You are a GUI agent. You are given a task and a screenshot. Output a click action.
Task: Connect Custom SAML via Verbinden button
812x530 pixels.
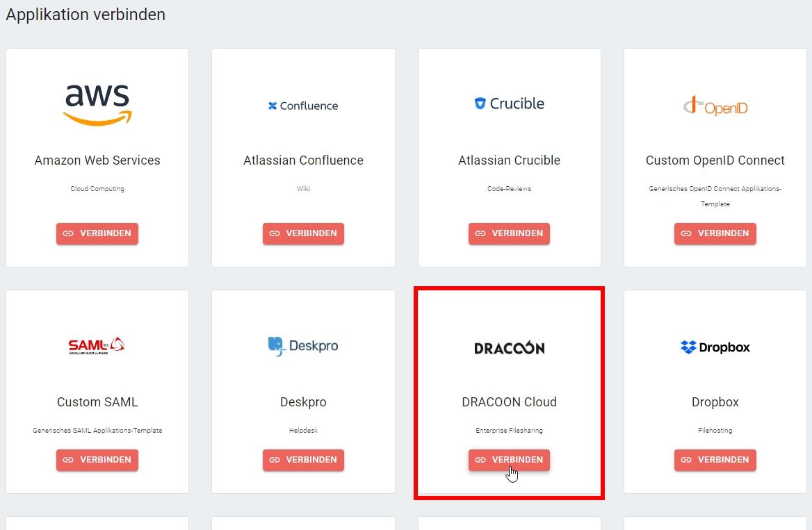[97, 460]
